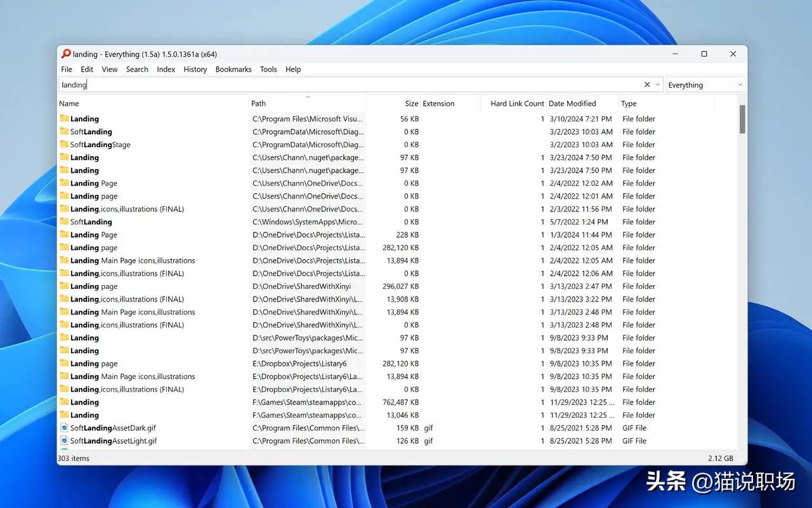
Task: Click folder icon of the 56 KB Landing folder
Action: tap(64, 119)
